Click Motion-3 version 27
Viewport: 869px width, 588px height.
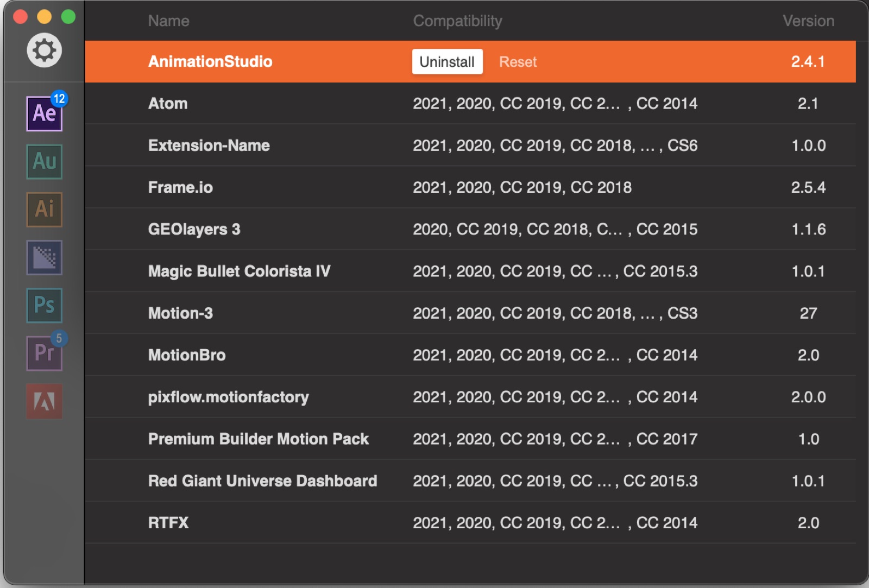pyautogui.click(x=808, y=313)
